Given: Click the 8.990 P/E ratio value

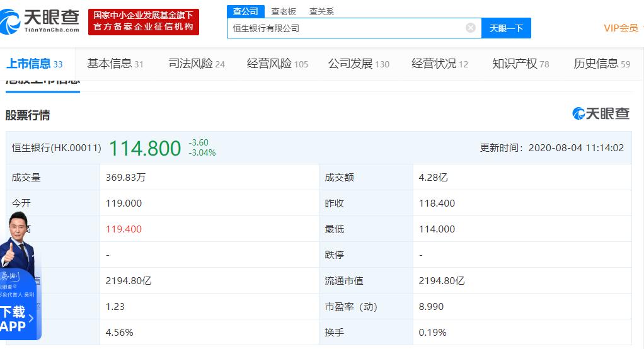Looking at the screenshot, I should (x=431, y=307).
